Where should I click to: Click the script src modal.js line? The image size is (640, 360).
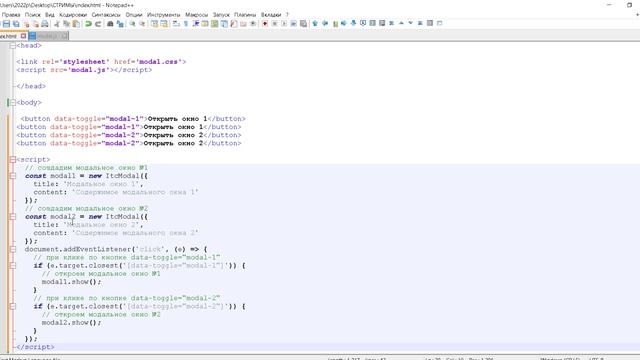point(84,70)
